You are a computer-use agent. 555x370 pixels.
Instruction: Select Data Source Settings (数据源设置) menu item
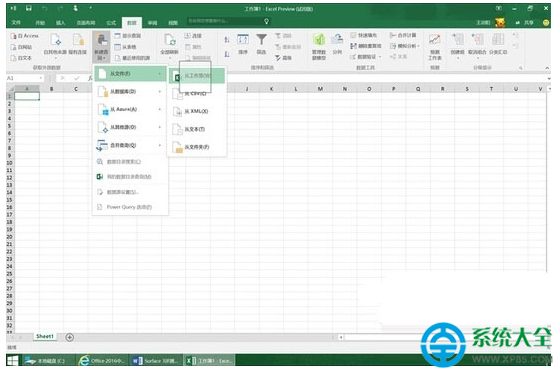[130, 192]
